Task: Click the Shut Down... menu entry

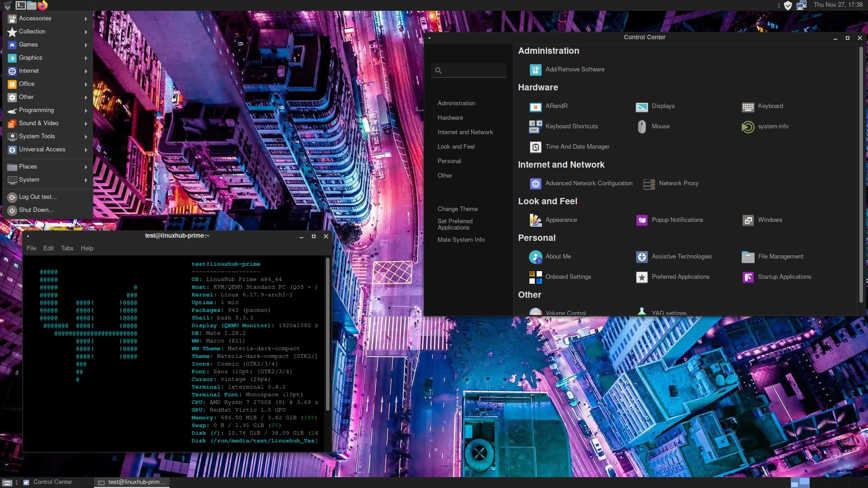Action: tap(36, 210)
